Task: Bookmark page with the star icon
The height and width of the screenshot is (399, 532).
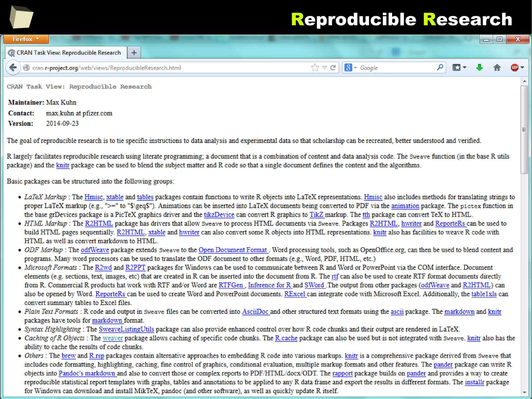Action: (x=315, y=68)
